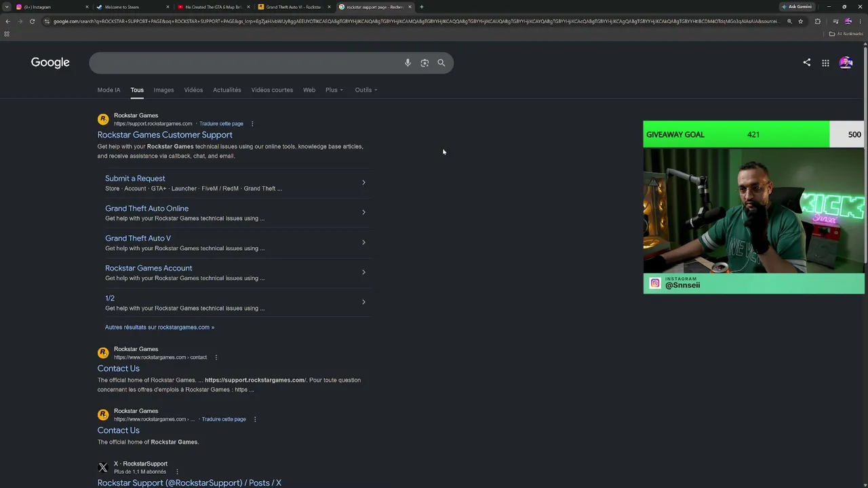Open the Chrome profile avatar in toolbar

point(848,21)
